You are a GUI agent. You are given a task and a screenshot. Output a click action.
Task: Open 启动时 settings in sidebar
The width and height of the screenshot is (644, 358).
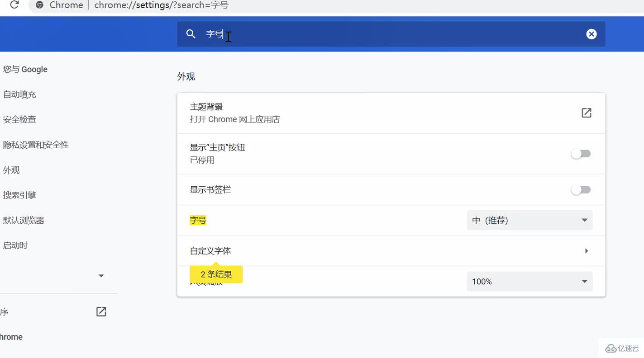pyautogui.click(x=15, y=245)
